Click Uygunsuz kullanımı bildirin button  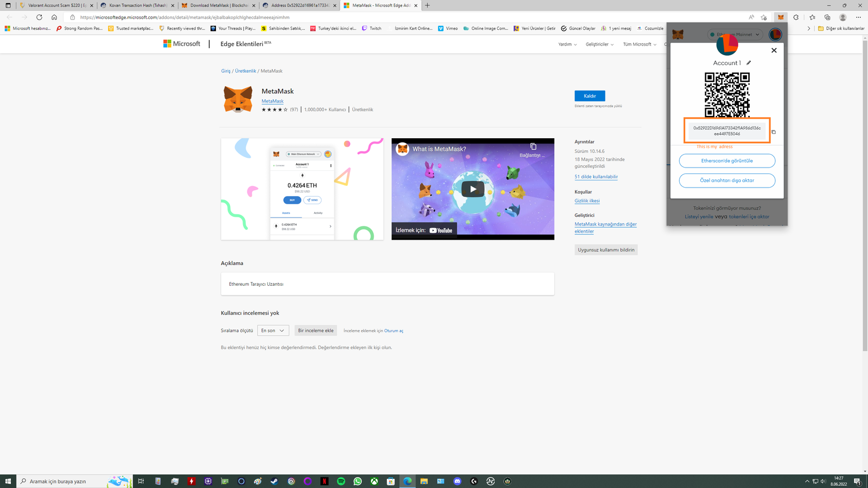[x=606, y=250]
